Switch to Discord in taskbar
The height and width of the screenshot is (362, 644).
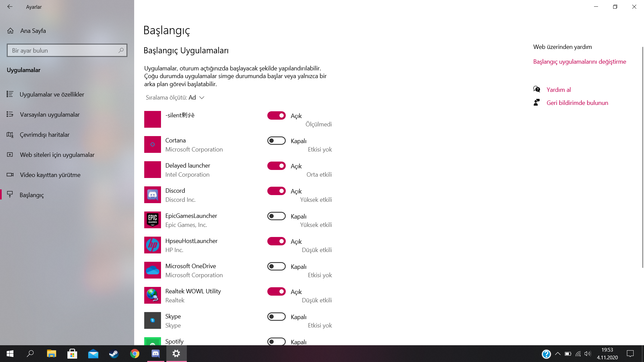[x=156, y=354]
